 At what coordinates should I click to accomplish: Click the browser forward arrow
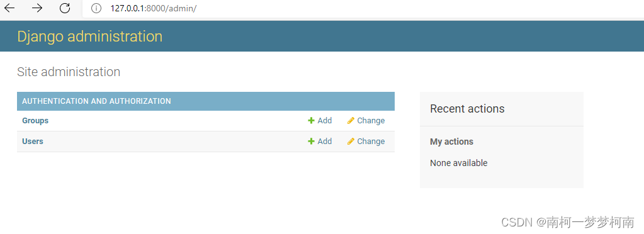click(37, 8)
